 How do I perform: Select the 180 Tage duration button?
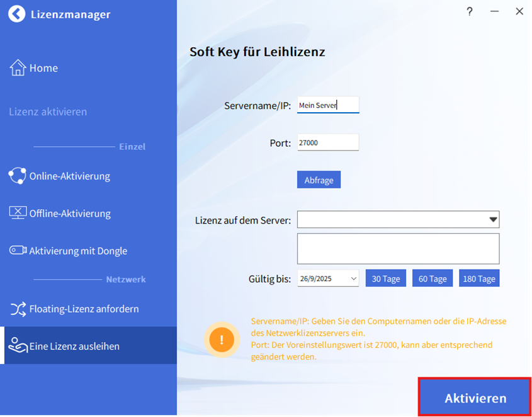click(479, 278)
